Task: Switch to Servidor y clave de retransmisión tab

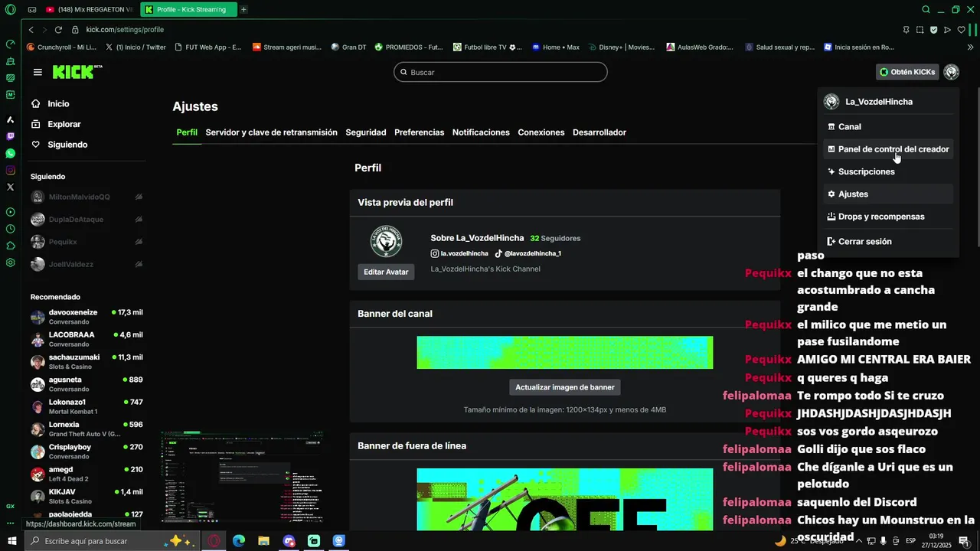Action: click(x=271, y=132)
